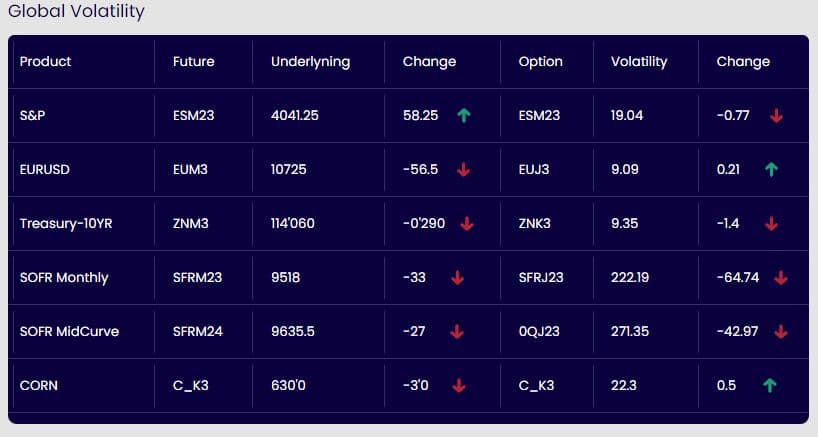Click the green up arrow beside 58.25
The image size is (818, 437).
click(463, 116)
